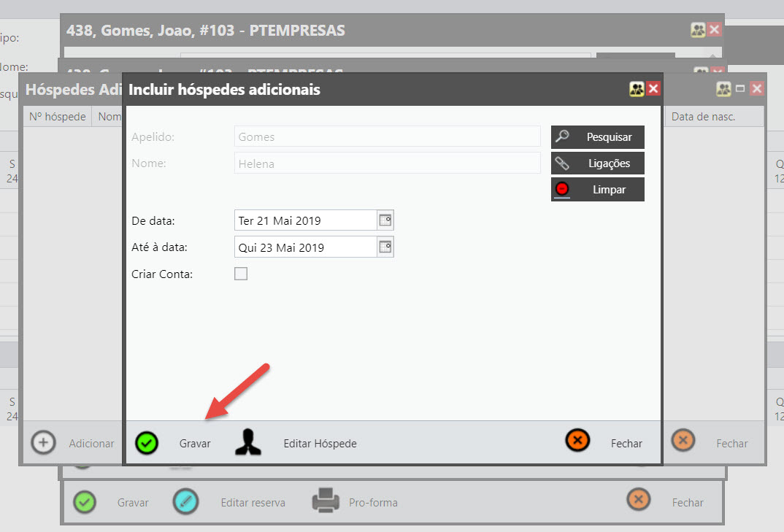Click the Nome field containing Helena
Image resolution: width=784 pixels, height=532 pixels.
387,163
